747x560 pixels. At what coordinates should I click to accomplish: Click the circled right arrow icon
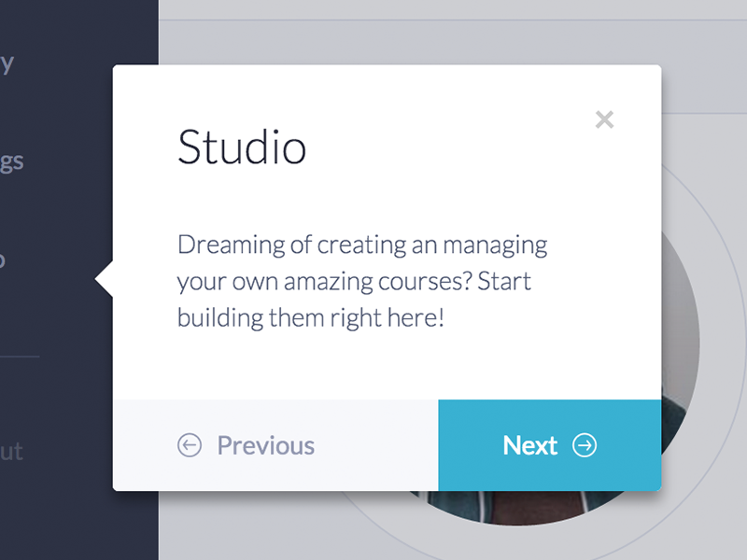[585, 446]
